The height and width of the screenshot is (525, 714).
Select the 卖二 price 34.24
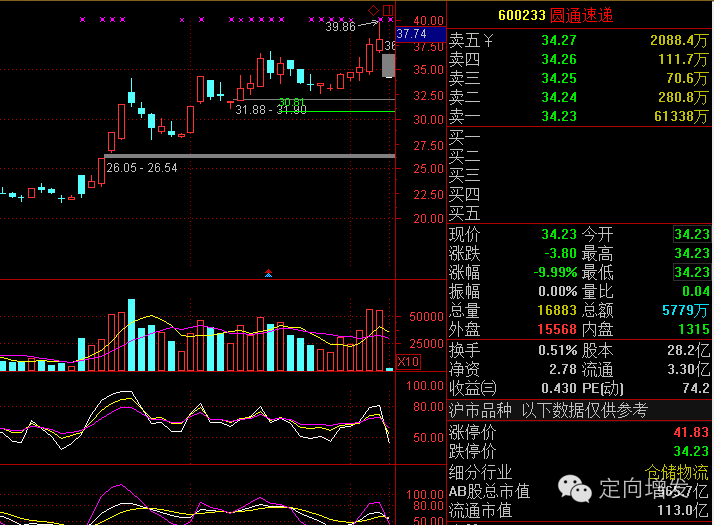559,97
